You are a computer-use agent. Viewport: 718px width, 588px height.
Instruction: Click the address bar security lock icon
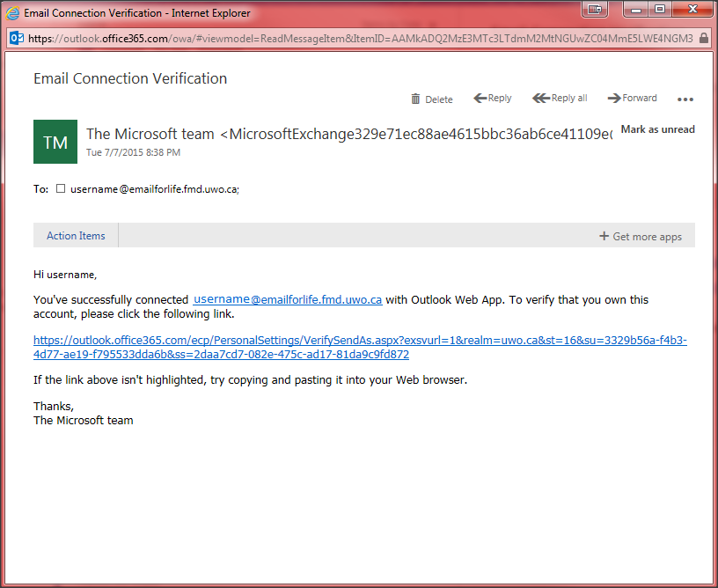pos(703,38)
